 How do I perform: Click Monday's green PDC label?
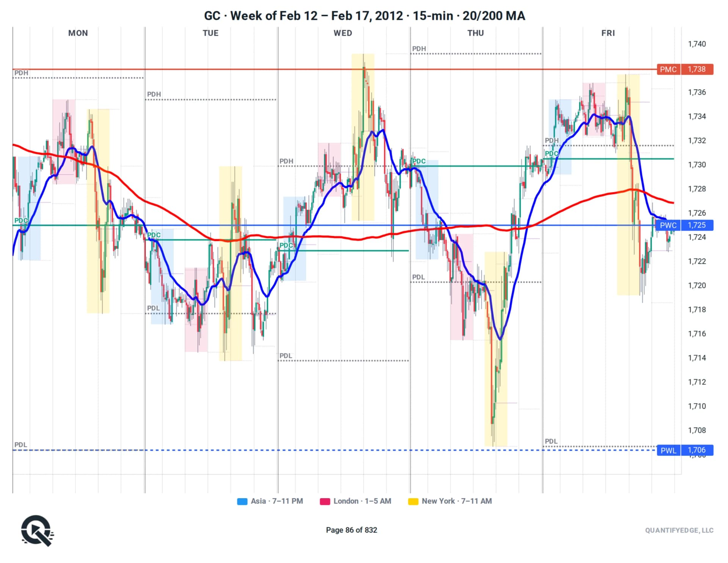point(21,221)
